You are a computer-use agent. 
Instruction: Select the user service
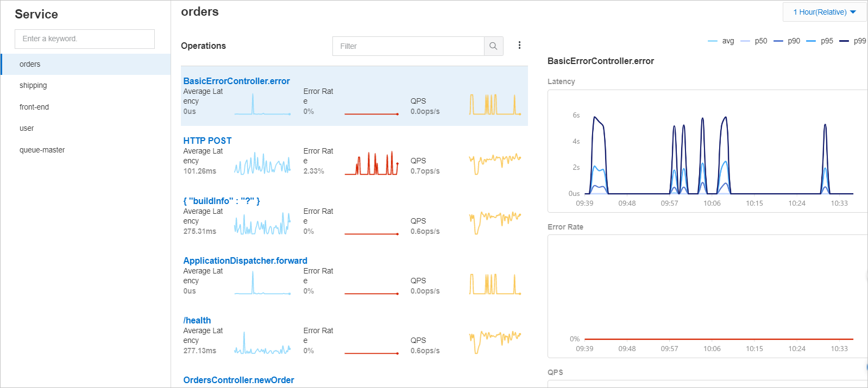(x=86, y=128)
